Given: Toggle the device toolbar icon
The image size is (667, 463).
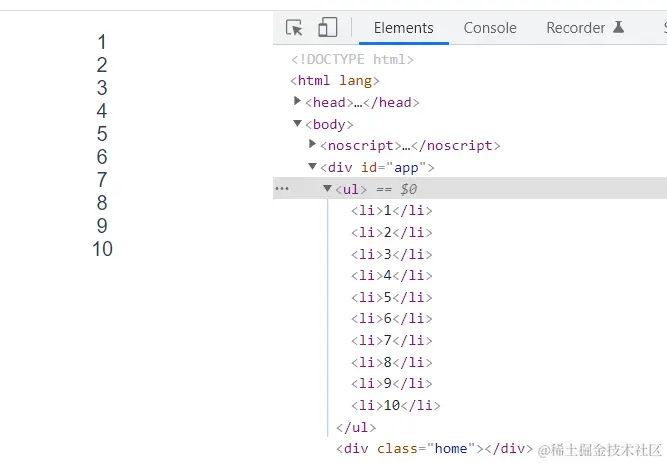Looking at the screenshot, I should [328, 28].
